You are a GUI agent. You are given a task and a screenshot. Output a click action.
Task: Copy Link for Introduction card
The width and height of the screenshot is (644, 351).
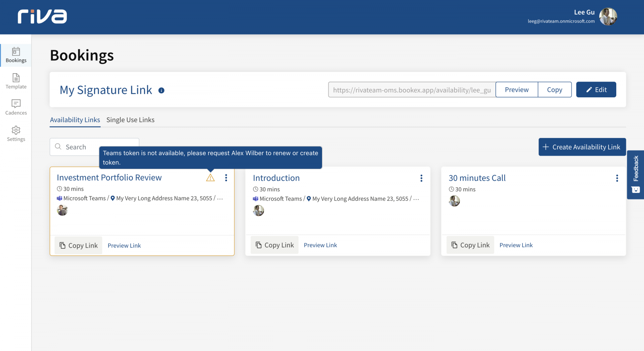tap(275, 245)
